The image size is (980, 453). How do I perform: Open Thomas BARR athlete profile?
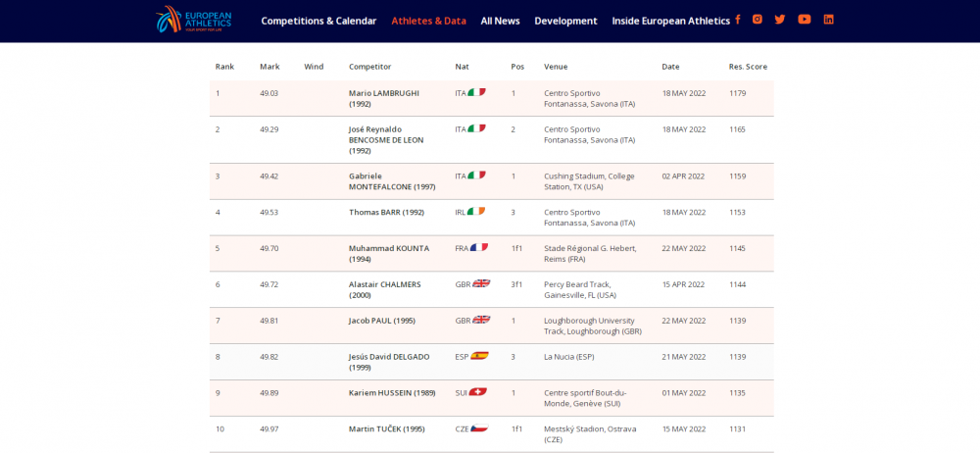[386, 212]
